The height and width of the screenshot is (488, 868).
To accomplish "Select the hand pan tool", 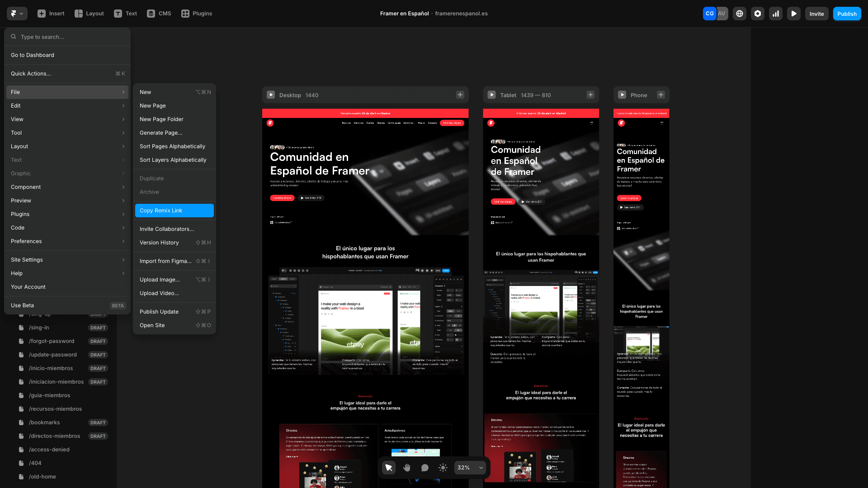I will tap(407, 468).
